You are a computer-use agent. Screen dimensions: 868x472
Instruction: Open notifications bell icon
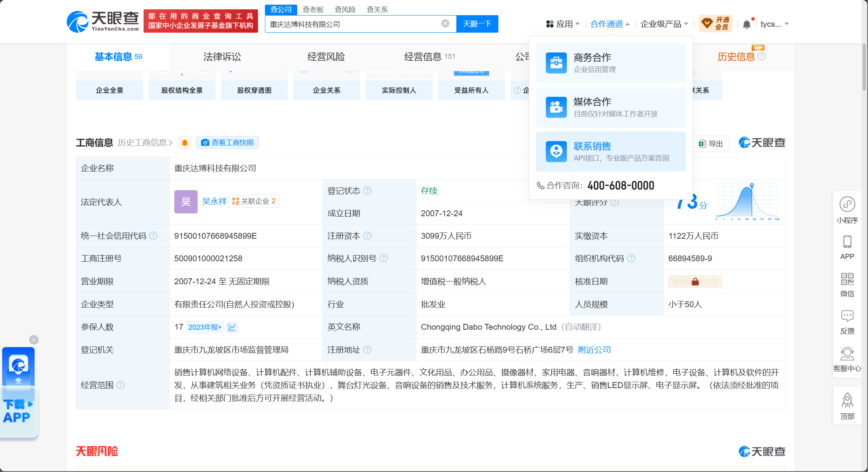(x=747, y=24)
